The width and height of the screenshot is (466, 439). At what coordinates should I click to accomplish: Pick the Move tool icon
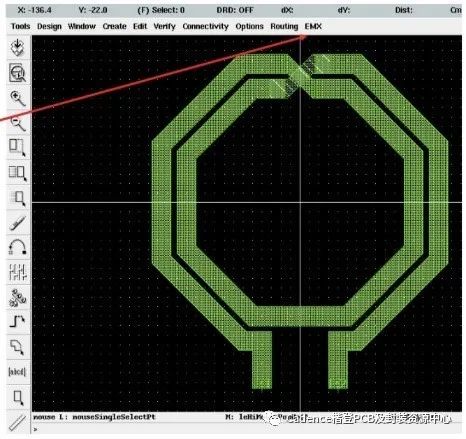click(17, 198)
